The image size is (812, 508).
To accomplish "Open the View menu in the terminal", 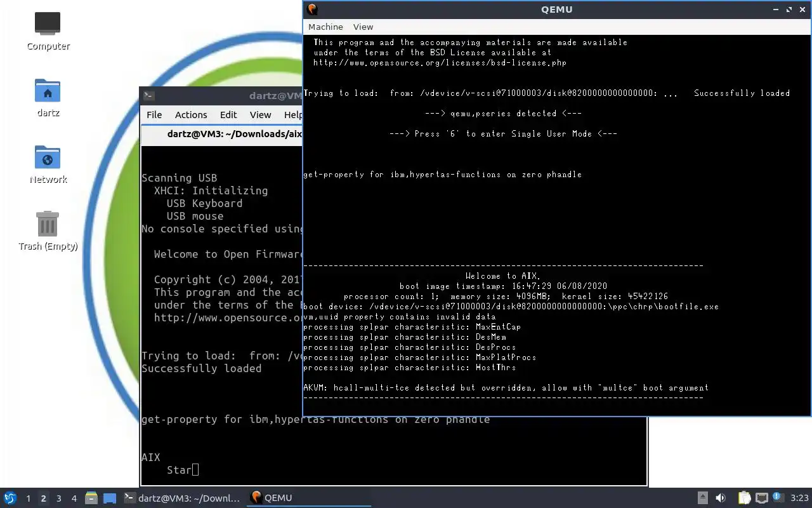I will (260, 114).
